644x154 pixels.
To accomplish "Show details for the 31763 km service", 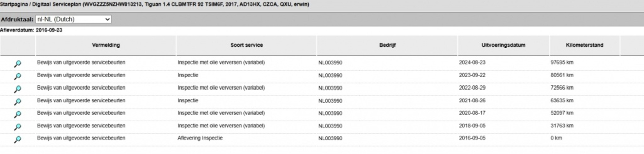I will coord(17,127).
